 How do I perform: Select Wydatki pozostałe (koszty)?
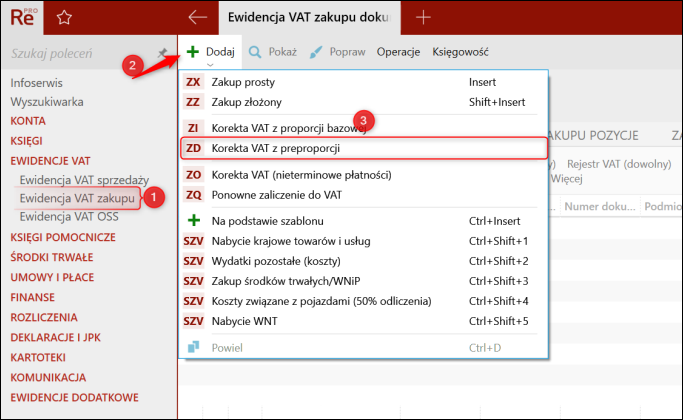click(364, 261)
